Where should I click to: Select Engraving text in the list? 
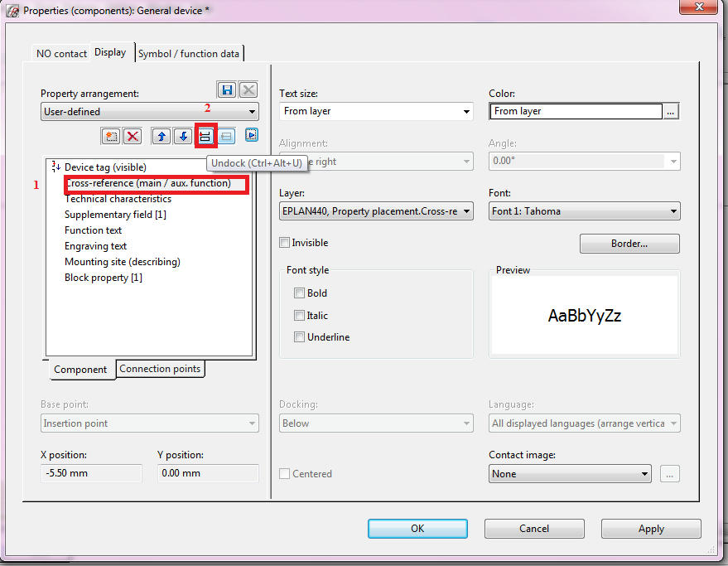[x=95, y=246]
